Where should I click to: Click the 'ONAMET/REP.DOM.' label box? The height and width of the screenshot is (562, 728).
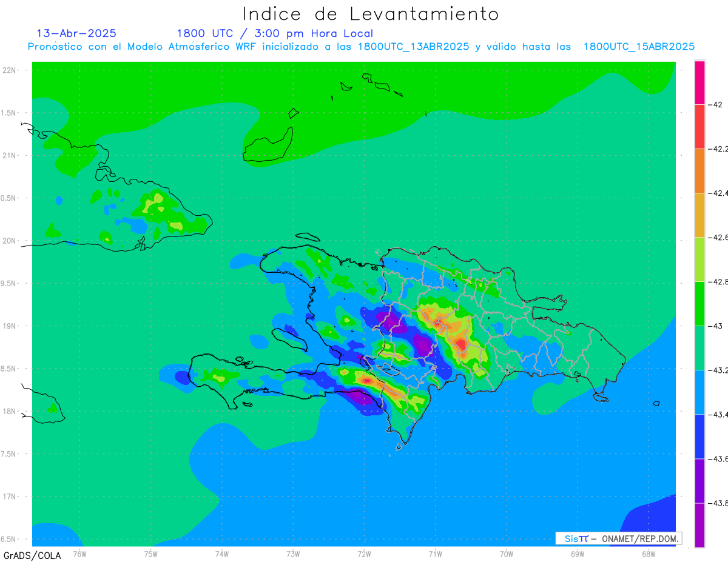tap(619, 538)
